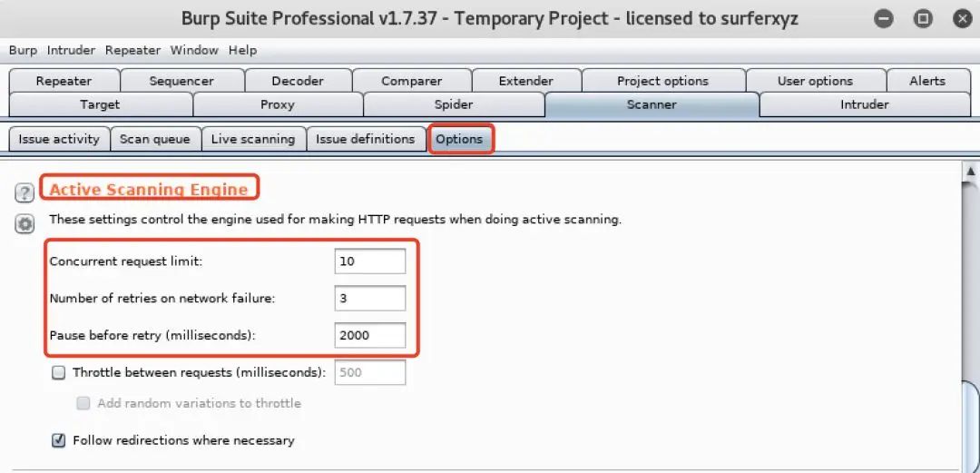Select the Options sub-tab

pyautogui.click(x=459, y=139)
